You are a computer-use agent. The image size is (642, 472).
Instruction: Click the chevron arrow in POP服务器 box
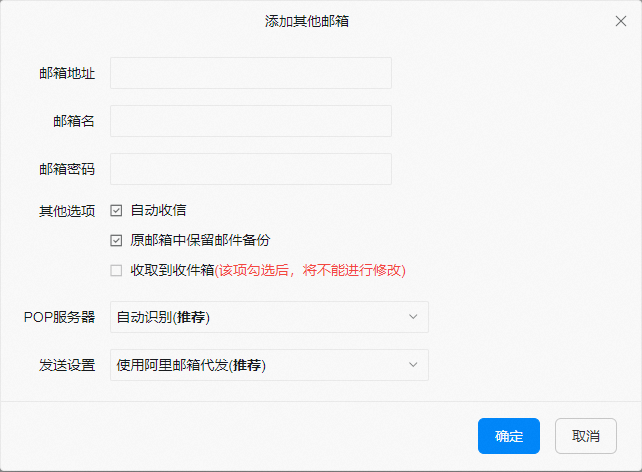coord(414,317)
